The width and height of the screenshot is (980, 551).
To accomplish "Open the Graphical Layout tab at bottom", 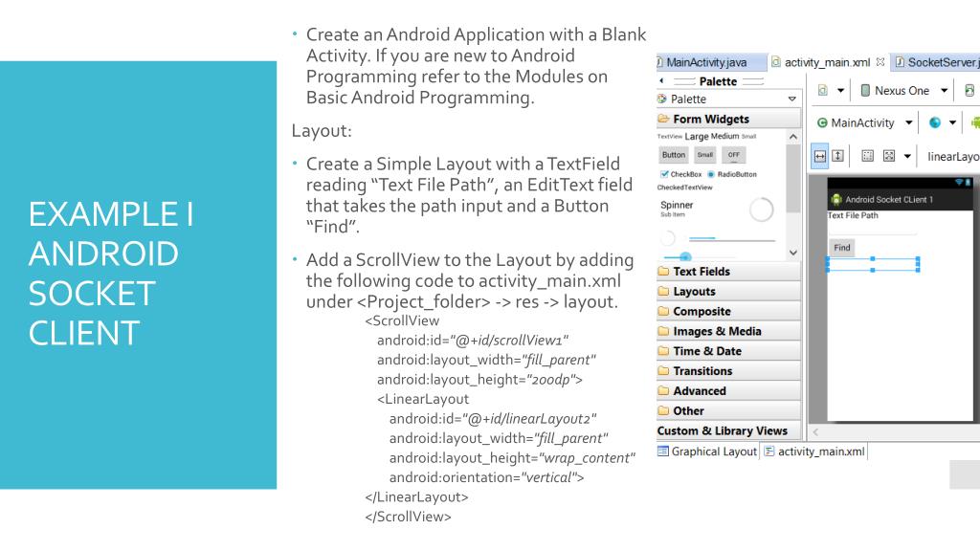I will coord(706,452).
